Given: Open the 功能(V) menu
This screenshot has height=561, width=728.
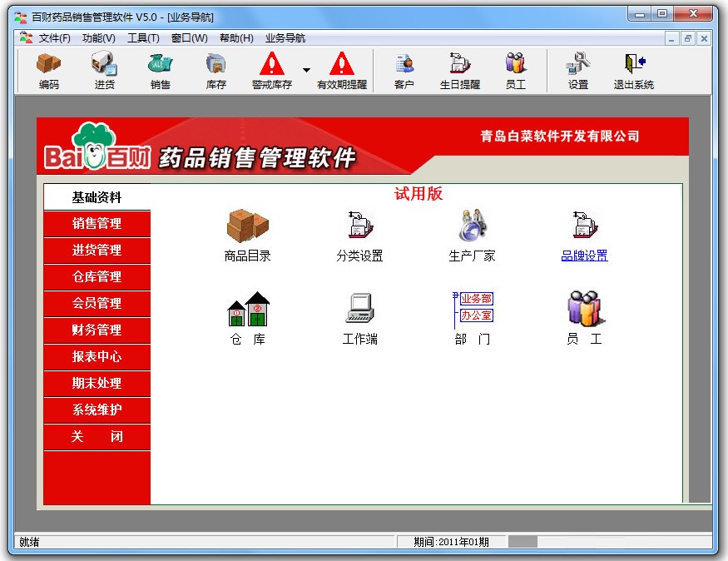Looking at the screenshot, I should pos(98,38).
